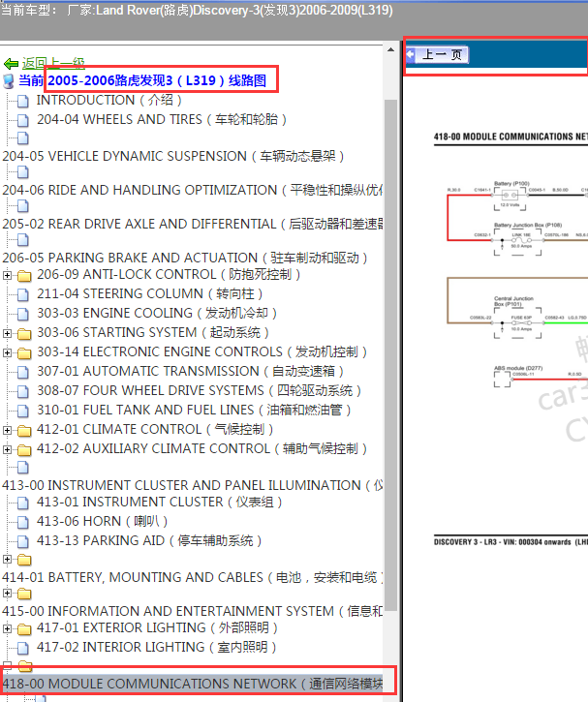Screen dimensions: 588x702
Task: Select 206-05 PARKING BRAKE AND ACTUATION
Action: (184, 258)
